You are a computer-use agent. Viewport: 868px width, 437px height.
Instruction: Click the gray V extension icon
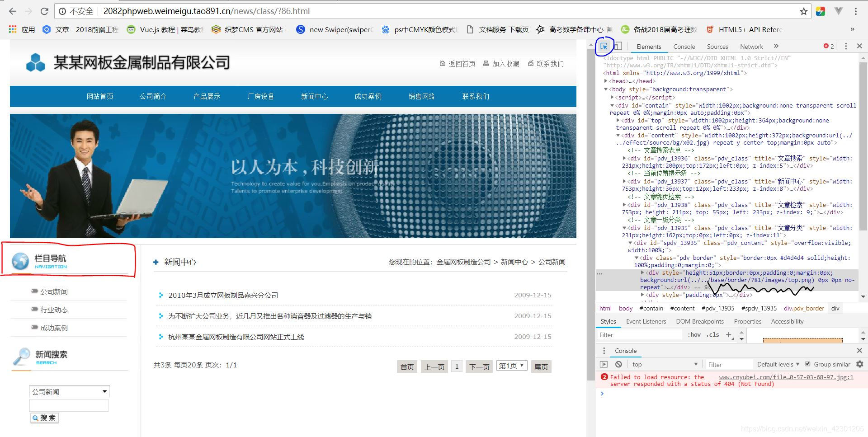pos(838,11)
